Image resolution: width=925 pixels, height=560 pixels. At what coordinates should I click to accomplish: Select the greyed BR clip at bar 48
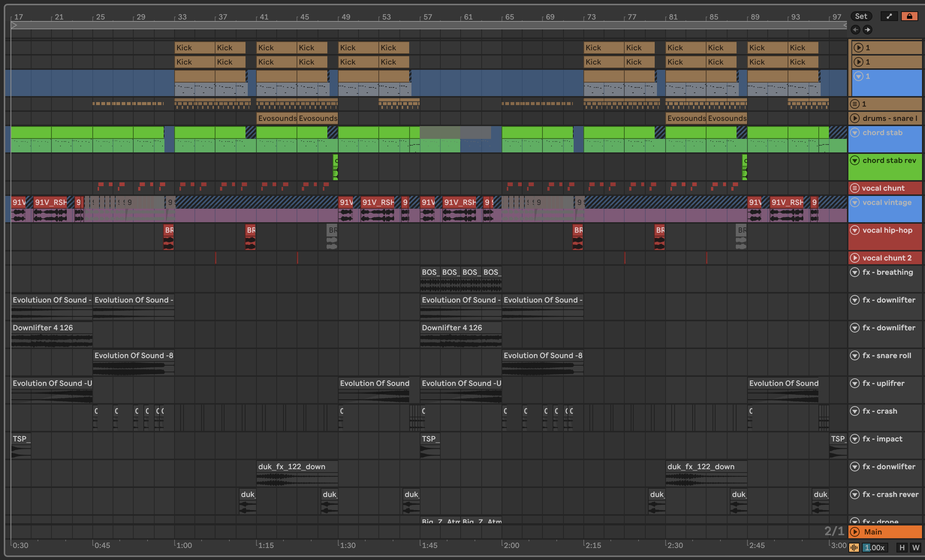pyautogui.click(x=332, y=237)
